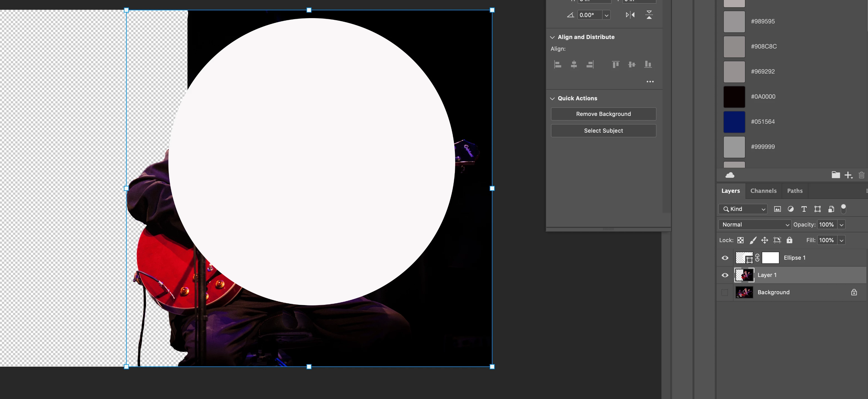Filter for adjustment layers icon
This screenshot has width=868, height=399.
click(791, 209)
